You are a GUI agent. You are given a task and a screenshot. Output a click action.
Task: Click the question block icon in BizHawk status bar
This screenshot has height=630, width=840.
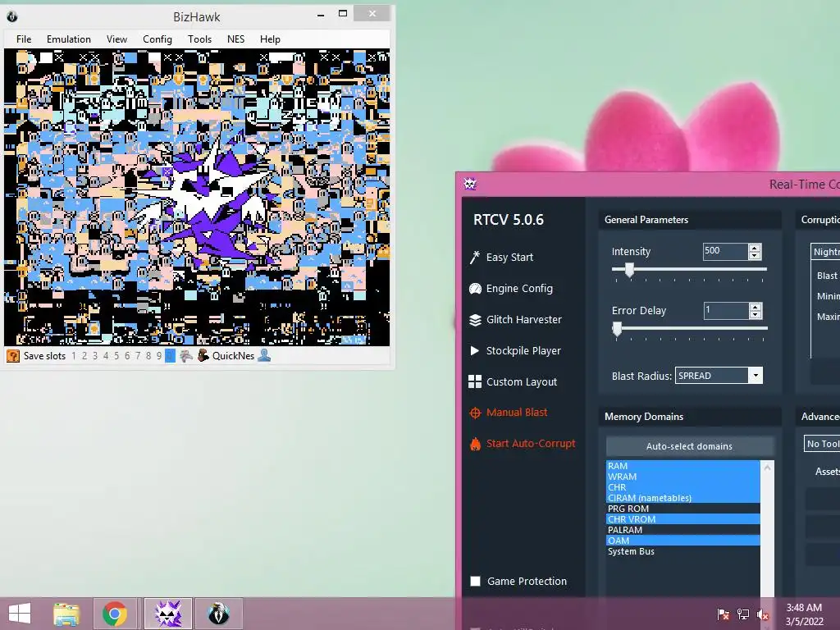tap(13, 356)
